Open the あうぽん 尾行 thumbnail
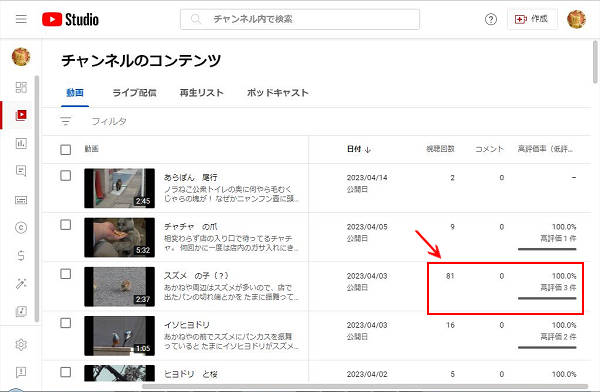The image size is (600, 392). [119, 188]
